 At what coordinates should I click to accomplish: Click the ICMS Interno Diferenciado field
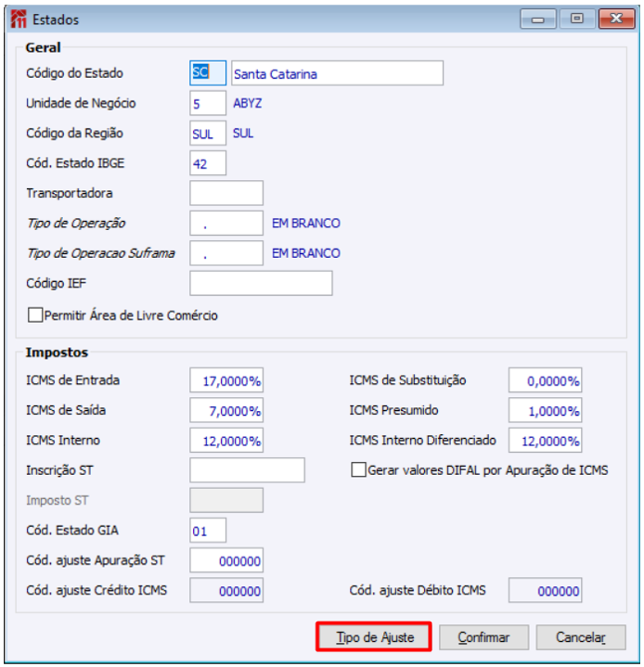point(546,441)
